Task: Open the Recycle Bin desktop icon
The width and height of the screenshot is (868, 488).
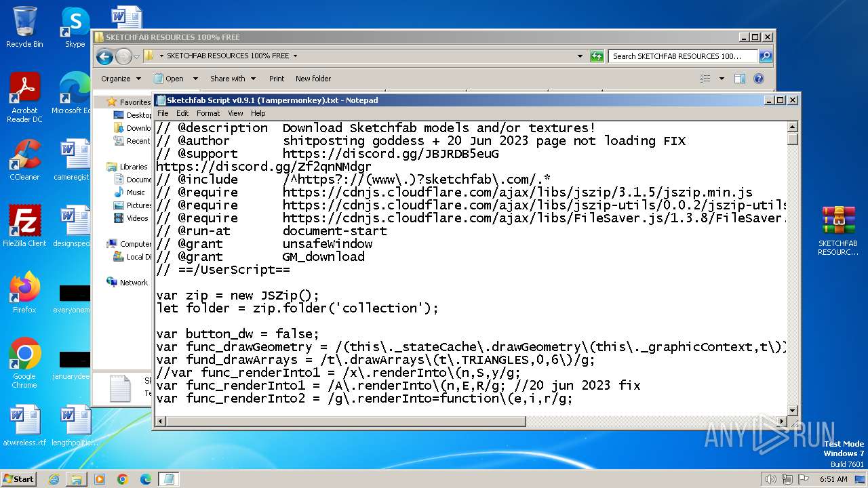Action: 24,27
